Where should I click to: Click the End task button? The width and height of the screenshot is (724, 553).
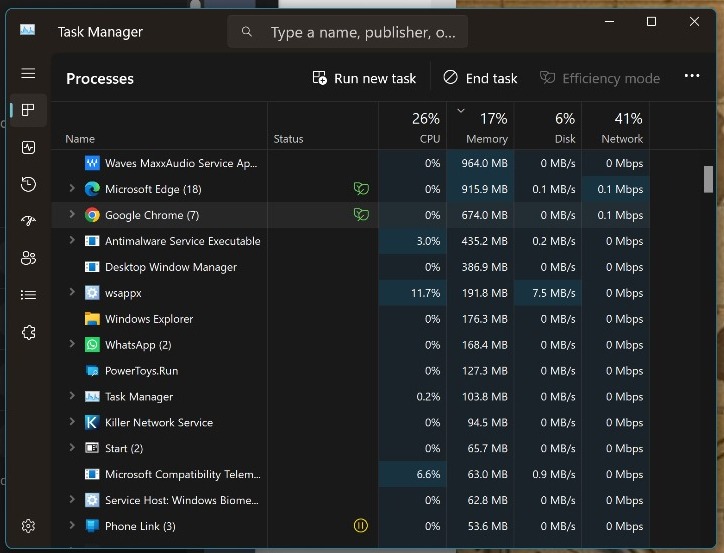coord(480,78)
